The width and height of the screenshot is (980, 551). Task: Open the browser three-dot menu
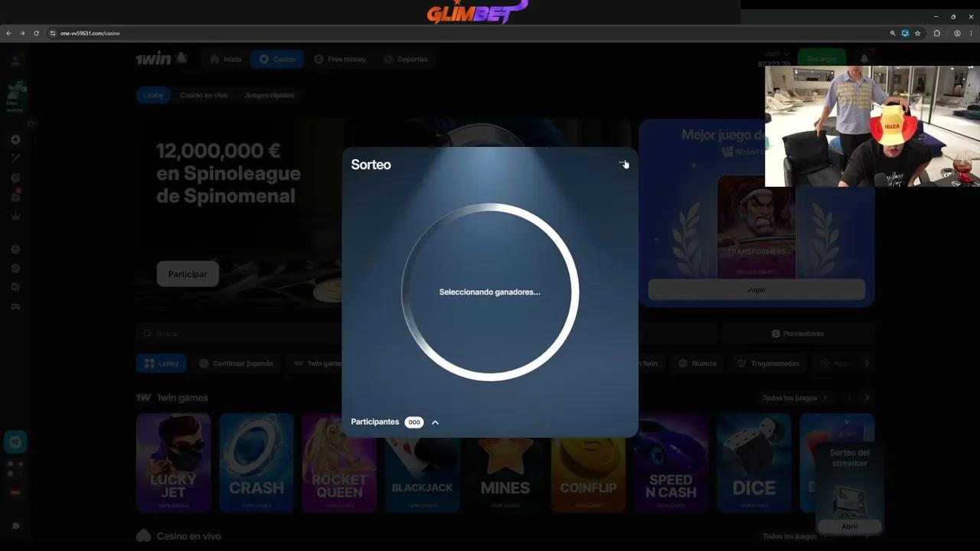pos(971,34)
